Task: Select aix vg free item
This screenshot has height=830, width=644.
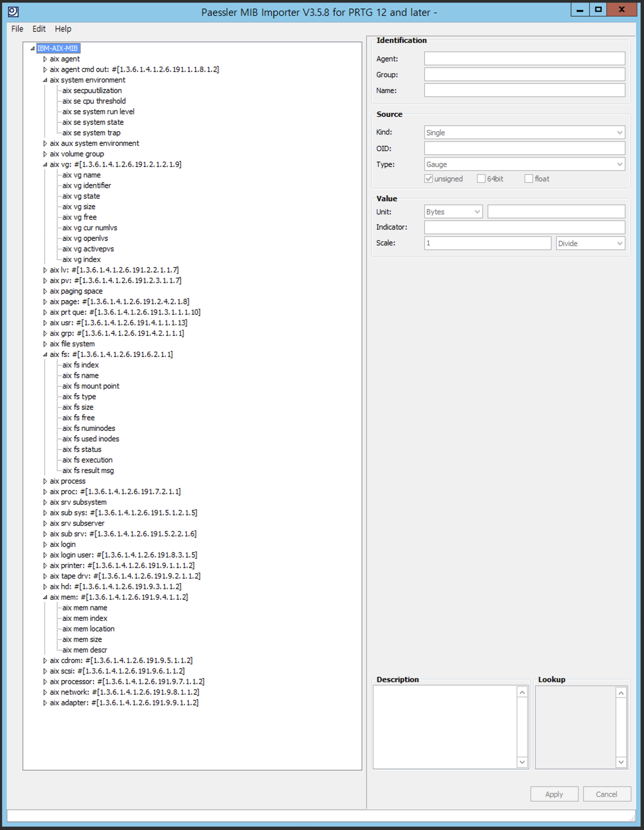Action: [x=79, y=217]
